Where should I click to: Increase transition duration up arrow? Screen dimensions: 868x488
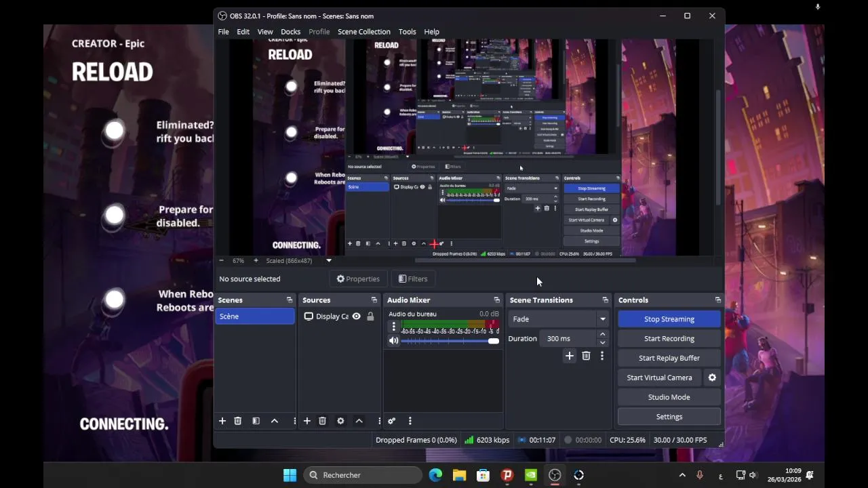click(602, 335)
